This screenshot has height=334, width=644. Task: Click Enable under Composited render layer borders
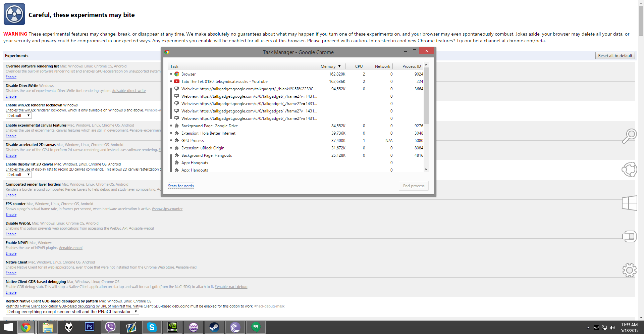(11, 195)
